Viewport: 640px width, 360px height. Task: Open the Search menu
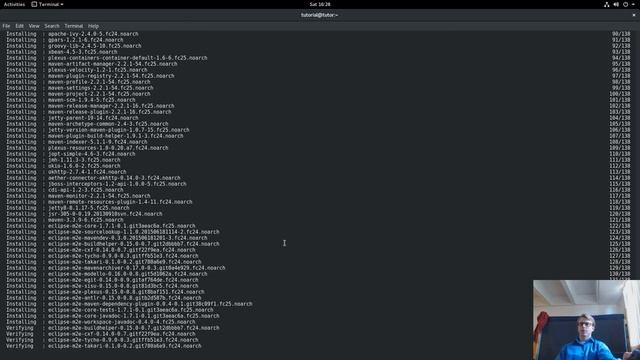tap(52, 26)
